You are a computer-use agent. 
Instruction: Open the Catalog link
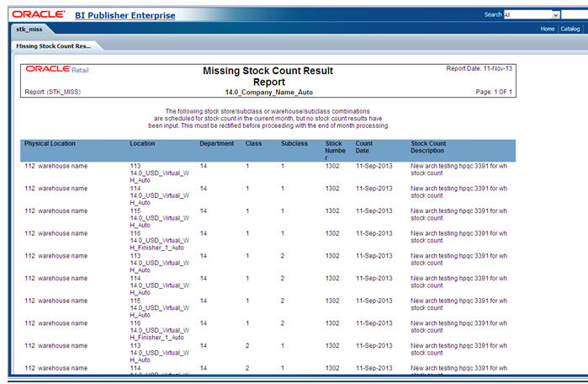570,29
